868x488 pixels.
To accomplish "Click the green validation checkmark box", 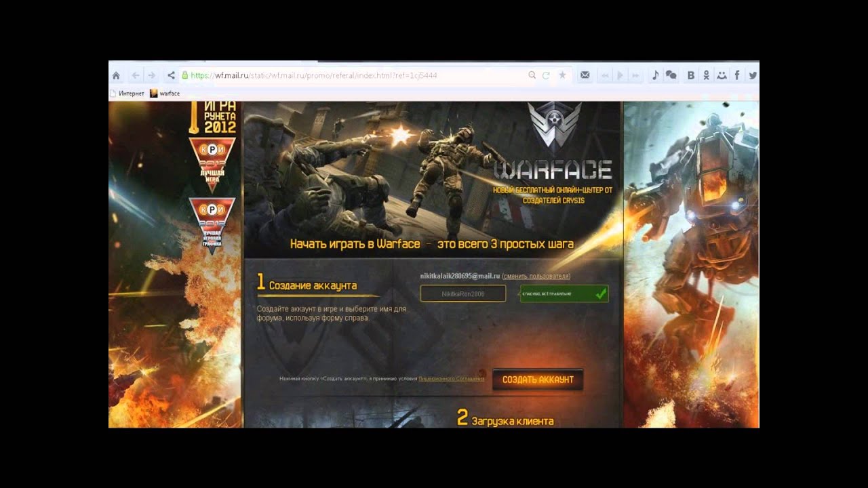I will point(564,293).
